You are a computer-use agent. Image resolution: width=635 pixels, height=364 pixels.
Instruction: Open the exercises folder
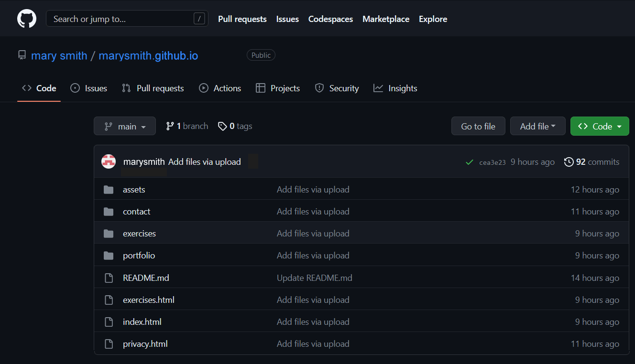(x=139, y=234)
